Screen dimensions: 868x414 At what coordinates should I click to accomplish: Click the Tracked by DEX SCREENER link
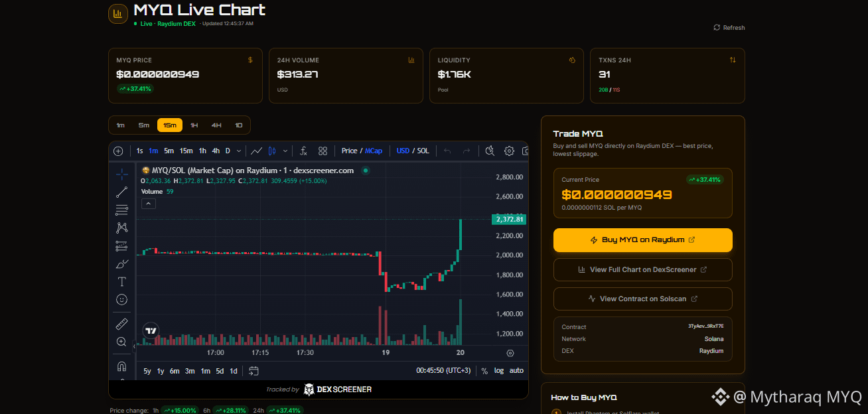point(319,389)
